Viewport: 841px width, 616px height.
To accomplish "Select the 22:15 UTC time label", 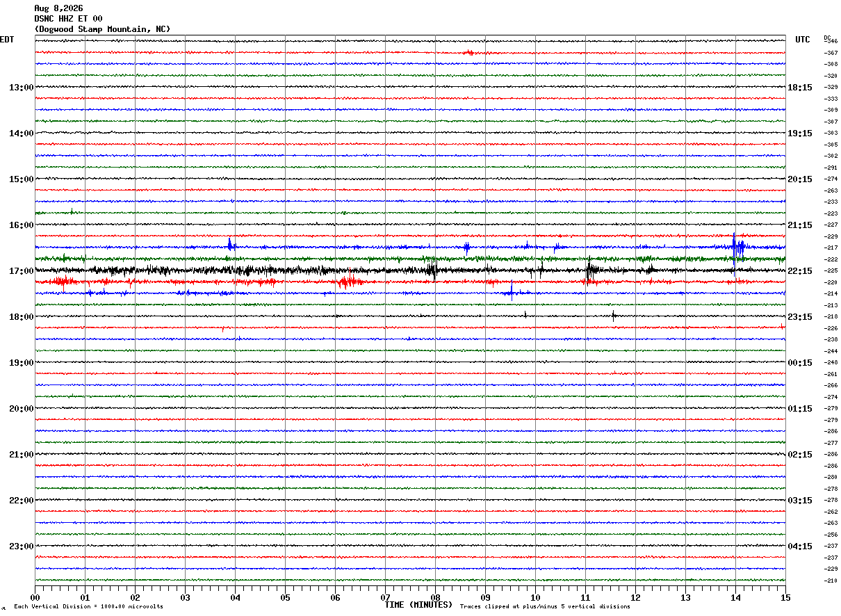I will click(800, 270).
